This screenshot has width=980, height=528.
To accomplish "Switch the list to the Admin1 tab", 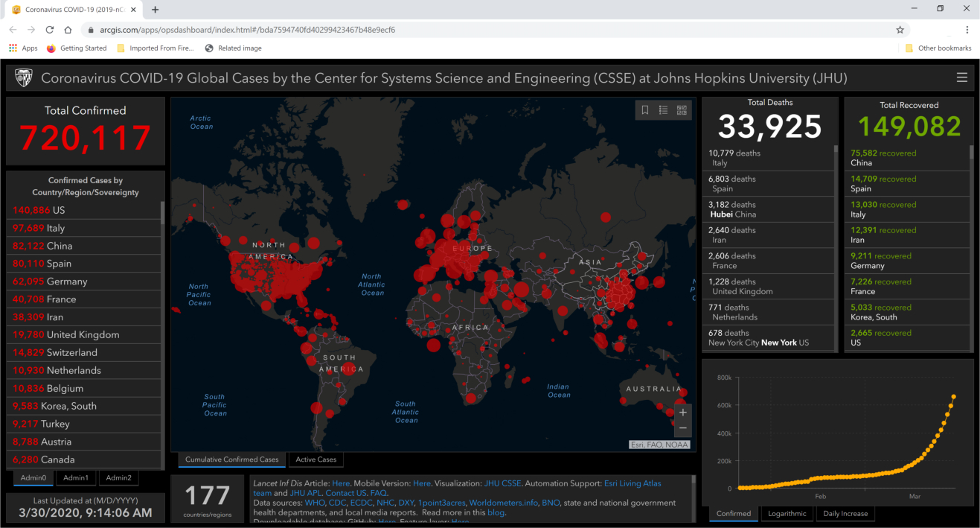I will click(x=75, y=478).
